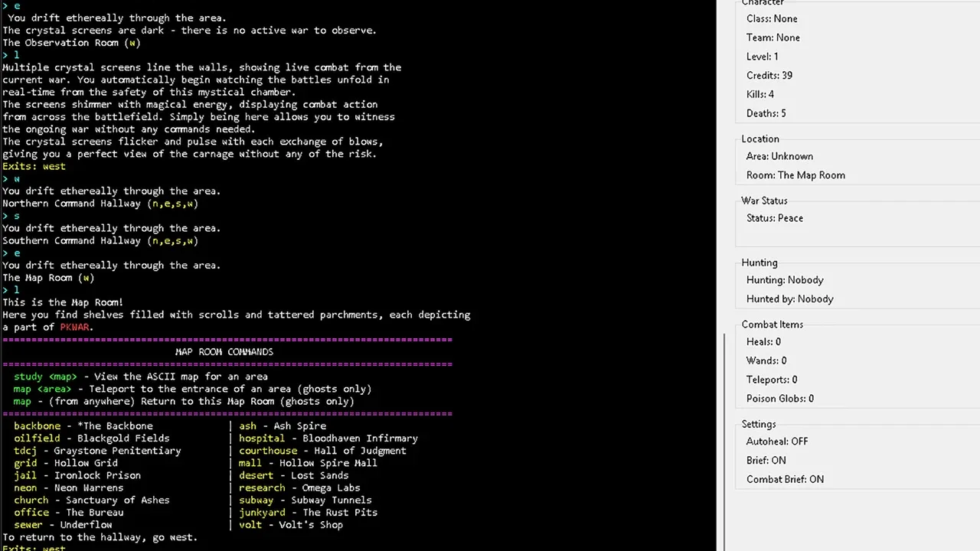Click the 'Wands: 0' entry
980x551 pixels.
point(766,360)
